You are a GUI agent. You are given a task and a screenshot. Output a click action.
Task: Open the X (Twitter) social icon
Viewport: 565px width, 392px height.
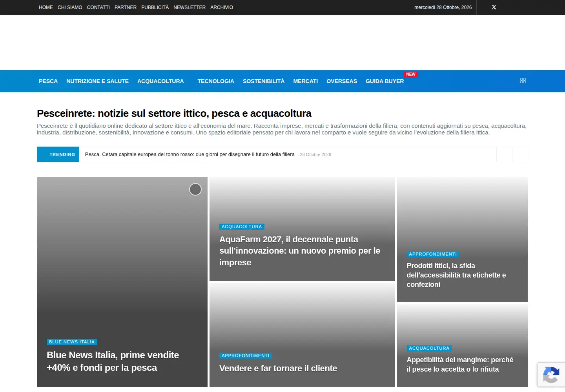(494, 7)
